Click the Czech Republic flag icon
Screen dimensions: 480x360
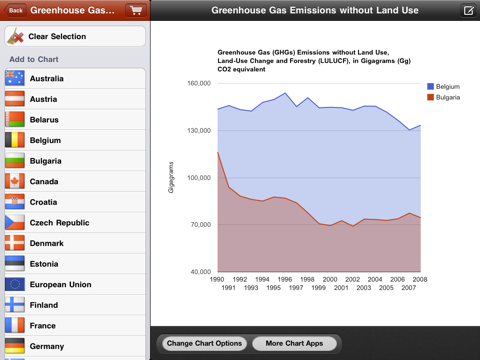tap(15, 223)
